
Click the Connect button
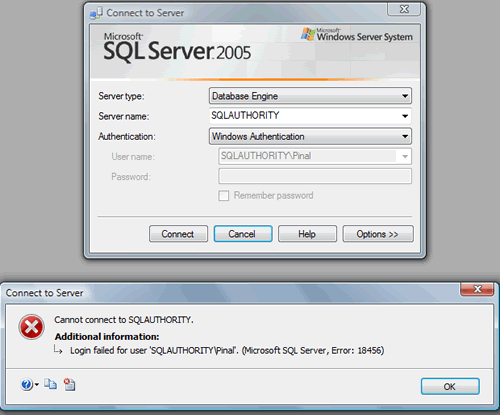pyautogui.click(x=178, y=234)
